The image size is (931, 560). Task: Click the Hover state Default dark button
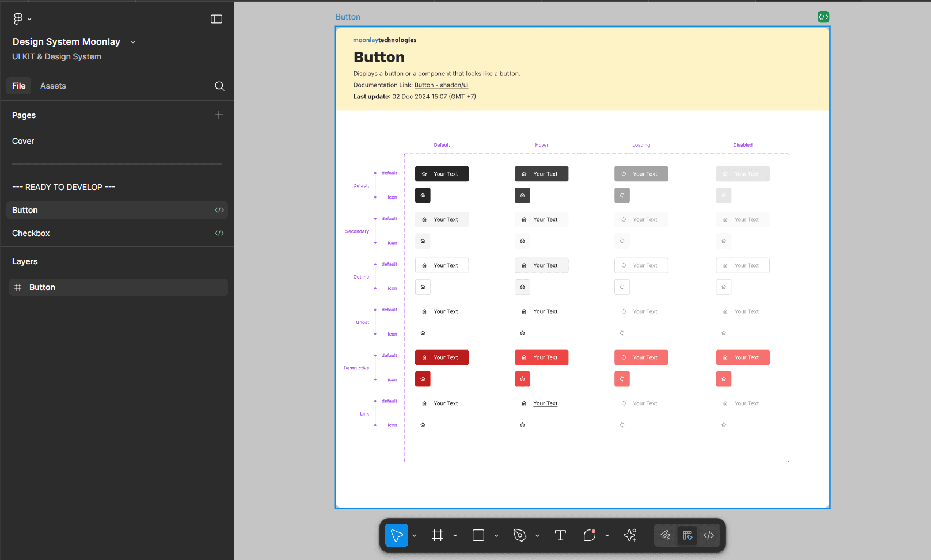click(541, 174)
